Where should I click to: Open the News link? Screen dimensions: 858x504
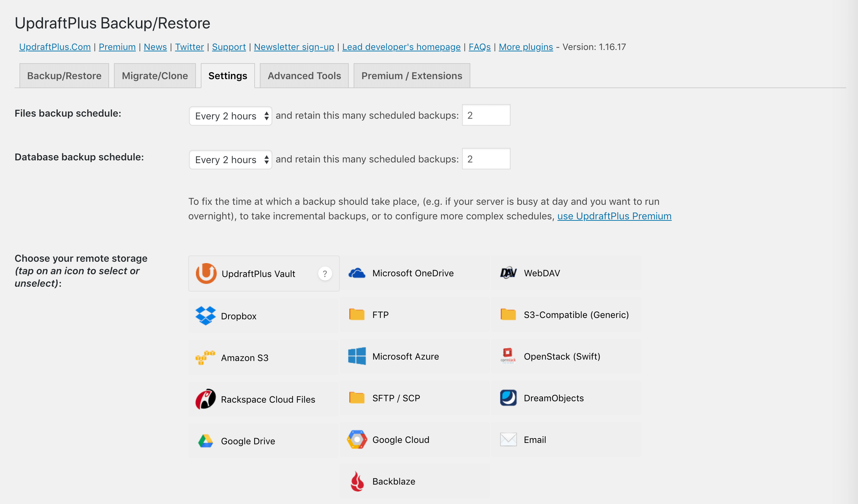click(x=155, y=47)
